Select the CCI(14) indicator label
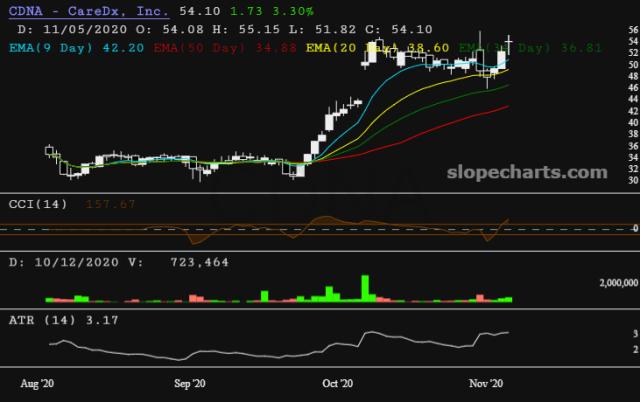Image resolution: width=640 pixels, height=402 pixels. [38, 204]
